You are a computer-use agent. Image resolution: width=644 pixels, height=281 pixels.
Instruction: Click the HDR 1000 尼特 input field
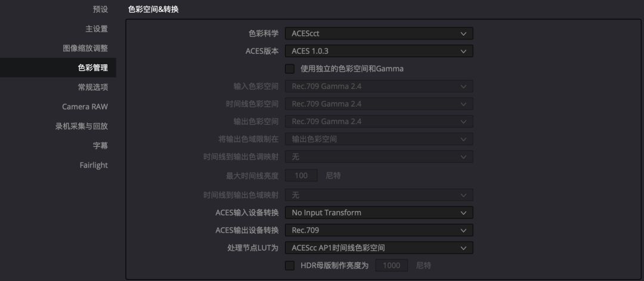(x=391, y=265)
